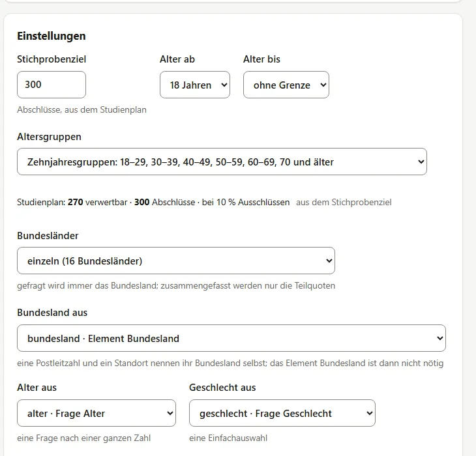Image resolution: width=476 pixels, height=456 pixels.
Task: Open the Alter bis dropdown showing ohne Grenze
Action: click(286, 85)
